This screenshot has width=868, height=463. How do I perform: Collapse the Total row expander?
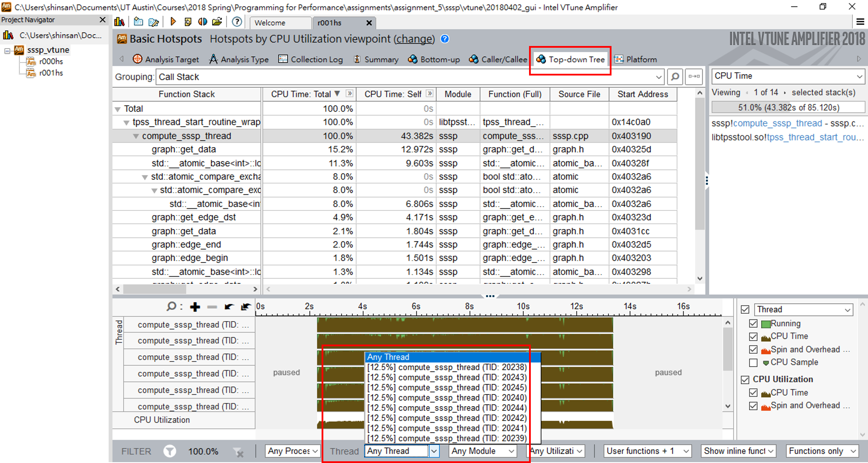(x=118, y=109)
